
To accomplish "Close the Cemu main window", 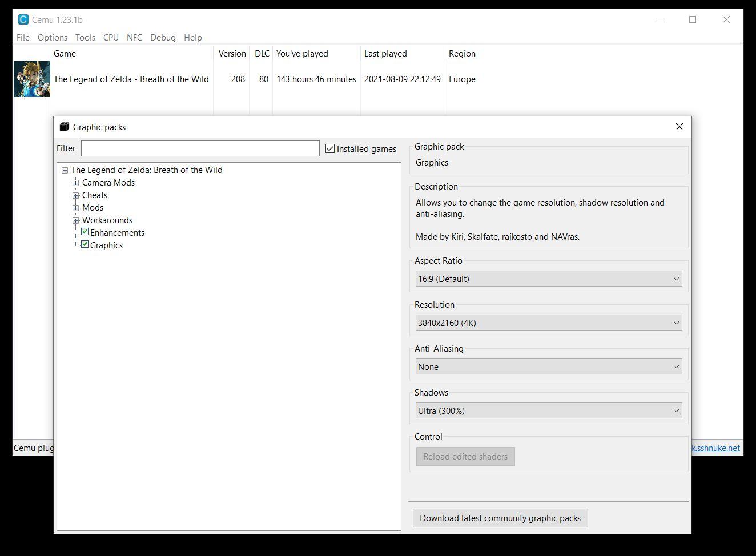I will tap(726, 19).
